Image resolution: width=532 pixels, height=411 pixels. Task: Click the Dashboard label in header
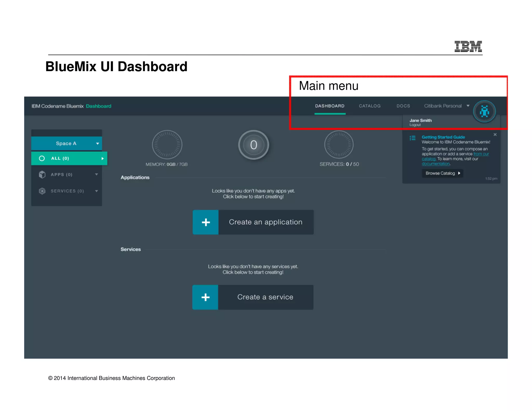(x=98, y=106)
